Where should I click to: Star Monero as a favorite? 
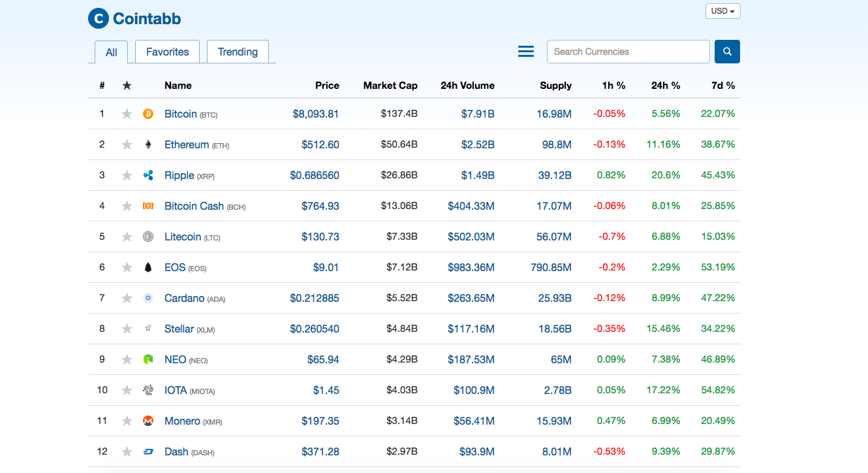pyautogui.click(x=127, y=421)
